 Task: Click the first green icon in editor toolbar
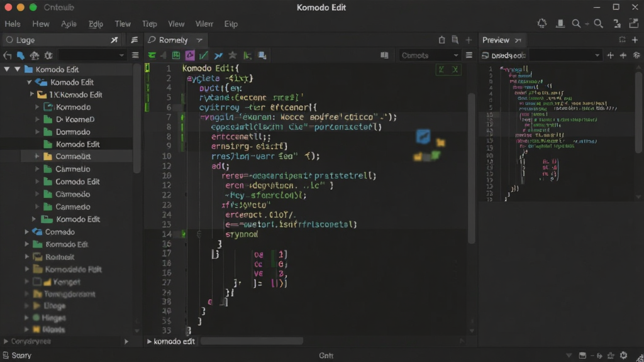click(x=152, y=55)
